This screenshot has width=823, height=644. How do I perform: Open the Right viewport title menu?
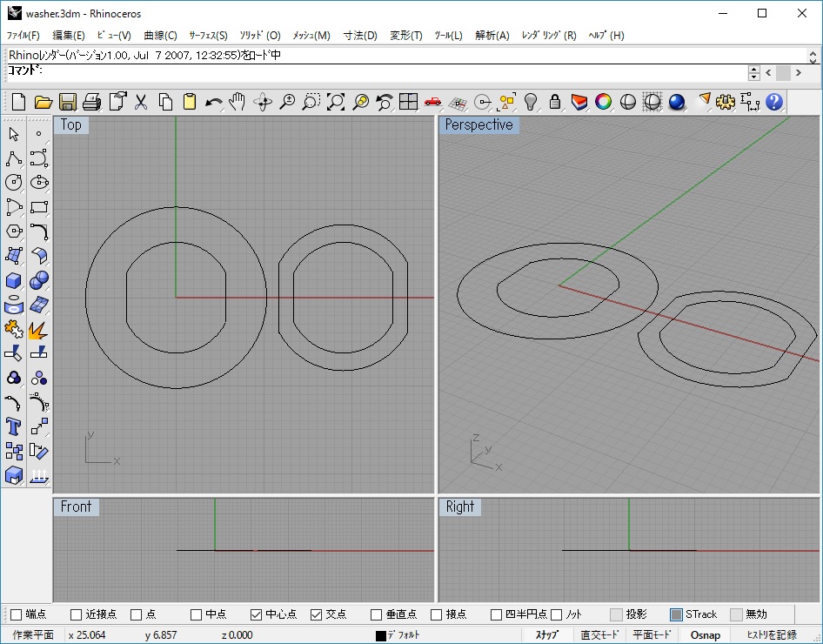(x=460, y=507)
